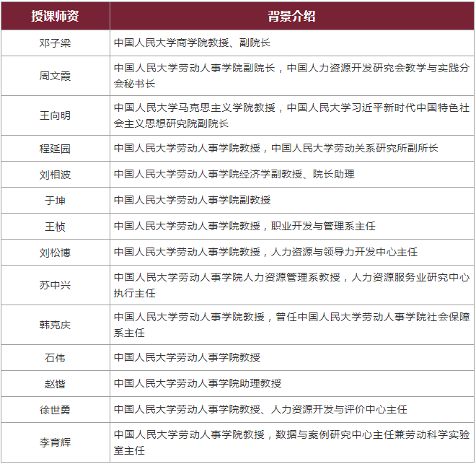Select the name 周文霞

pyautogui.click(x=55, y=76)
